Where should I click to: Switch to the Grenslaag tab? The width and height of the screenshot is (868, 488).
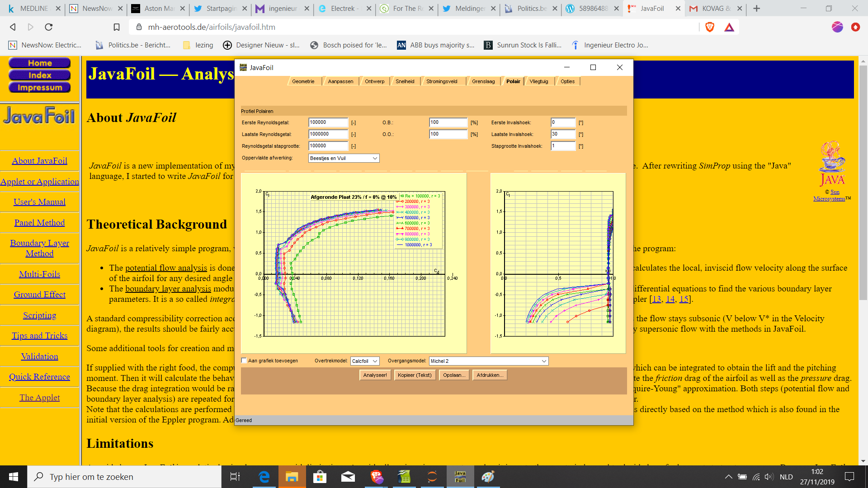483,81
